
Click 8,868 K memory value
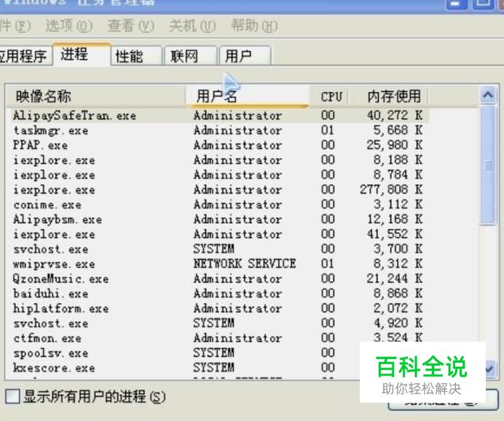click(398, 294)
